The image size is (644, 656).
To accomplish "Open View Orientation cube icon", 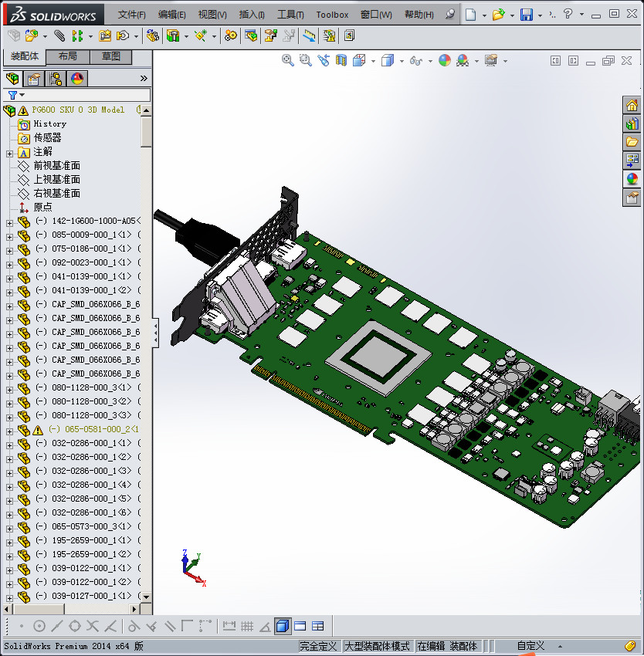I will pos(359,61).
